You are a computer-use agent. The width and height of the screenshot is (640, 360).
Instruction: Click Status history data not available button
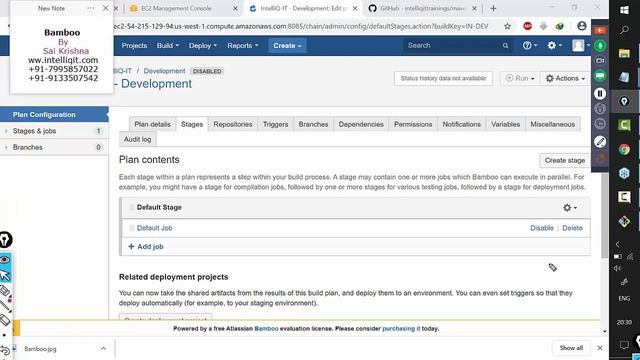443,78
